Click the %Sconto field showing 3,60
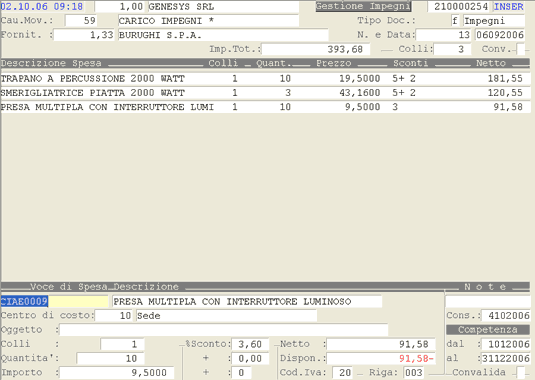 point(250,344)
